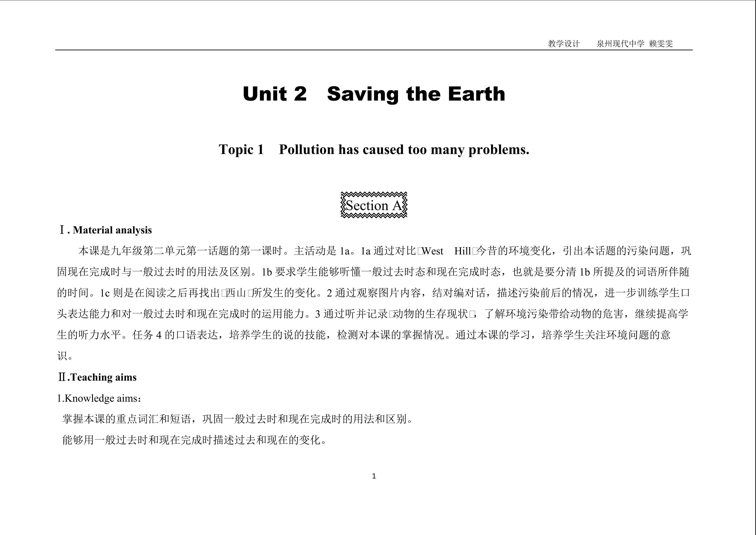Click the Section A bordered box

tap(374, 205)
